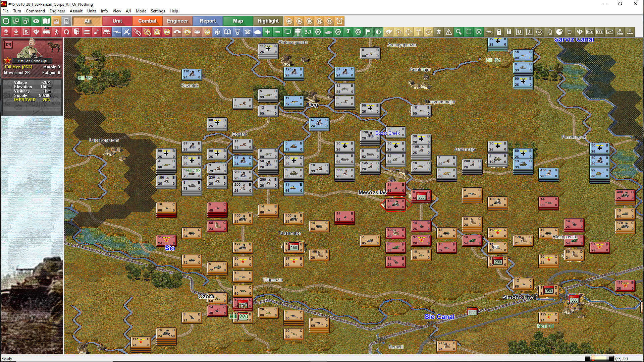Toggle visible hex shading via the contrast icon
This screenshot has height=362, width=644.
pos(378,32)
